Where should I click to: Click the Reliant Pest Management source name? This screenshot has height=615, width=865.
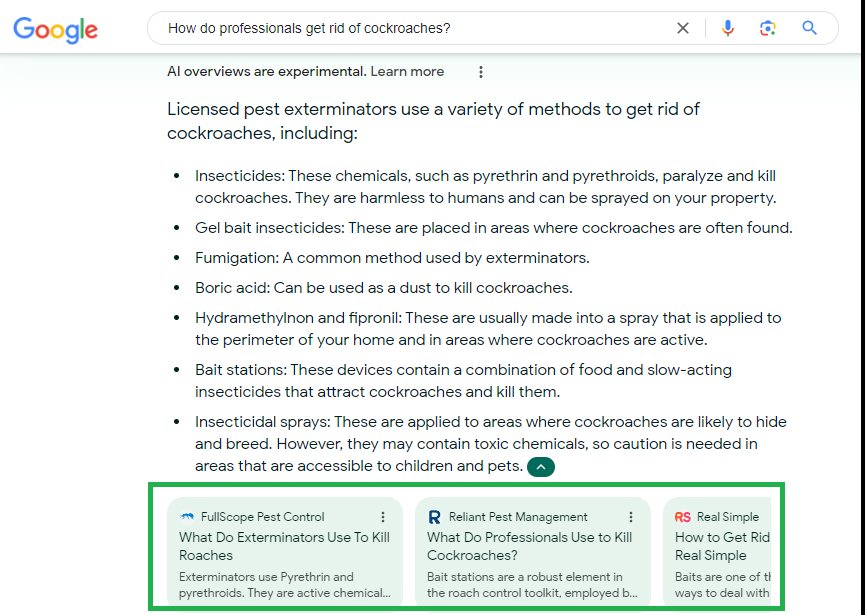pos(518,517)
